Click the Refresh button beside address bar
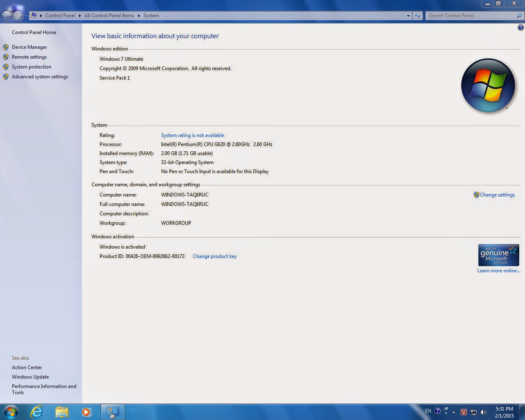Viewport: 525px width, 420px height. click(418, 16)
